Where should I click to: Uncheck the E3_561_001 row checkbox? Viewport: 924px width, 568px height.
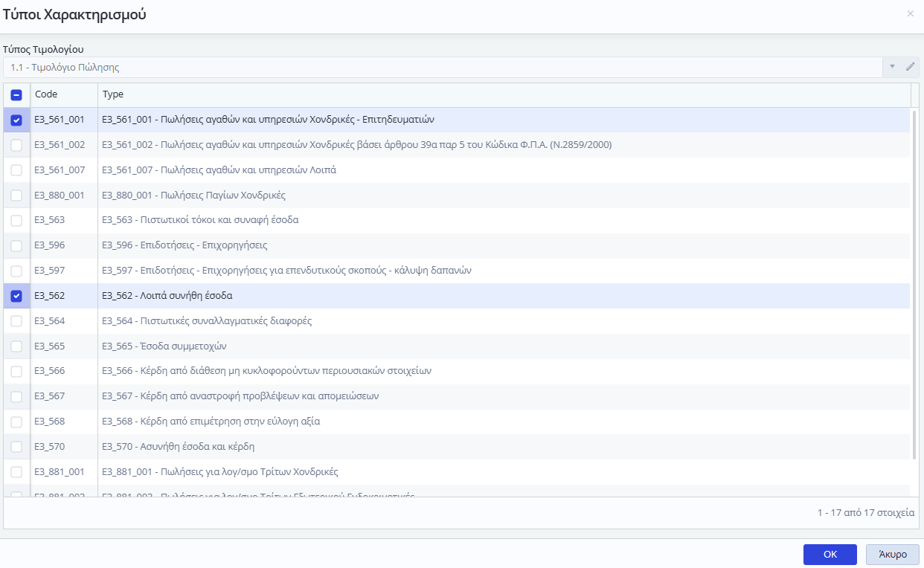(16, 120)
